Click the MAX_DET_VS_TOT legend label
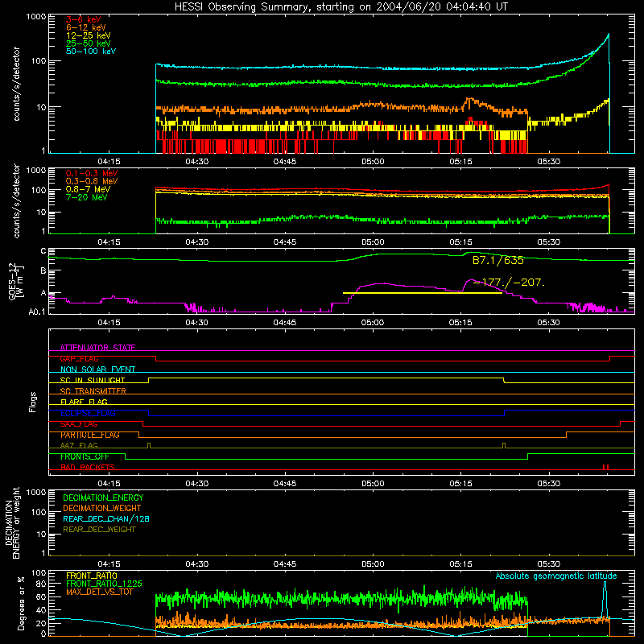The image size is (644, 644). 99,592
